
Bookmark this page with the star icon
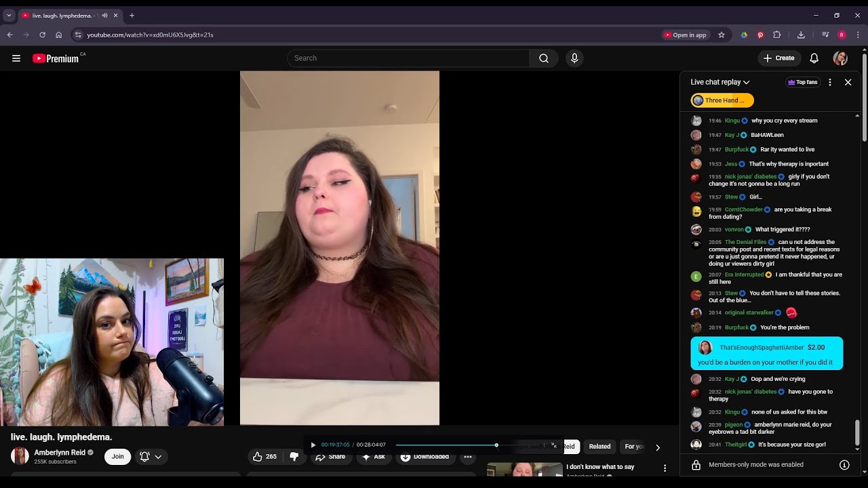[x=722, y=35]
